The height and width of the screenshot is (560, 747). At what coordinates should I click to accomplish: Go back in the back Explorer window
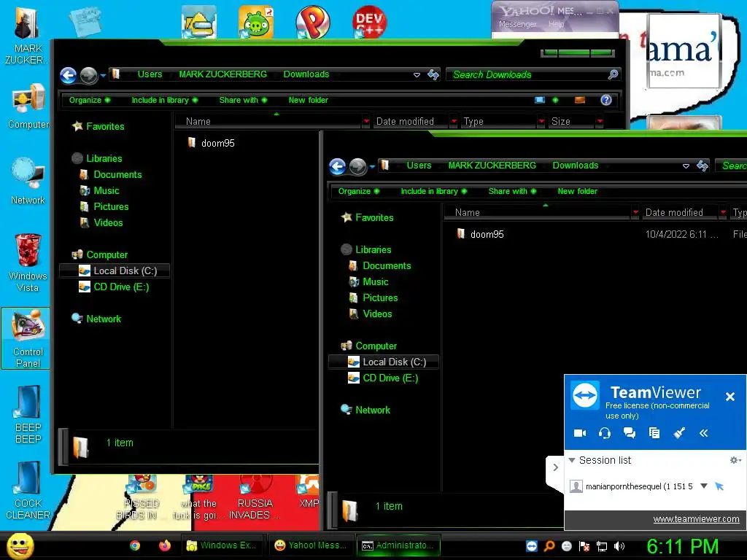[69, 75]
